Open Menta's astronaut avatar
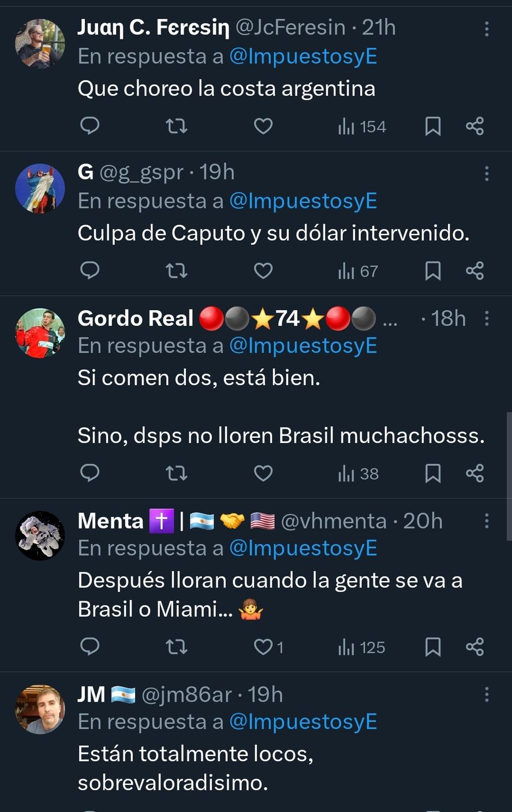 (40, 535)
